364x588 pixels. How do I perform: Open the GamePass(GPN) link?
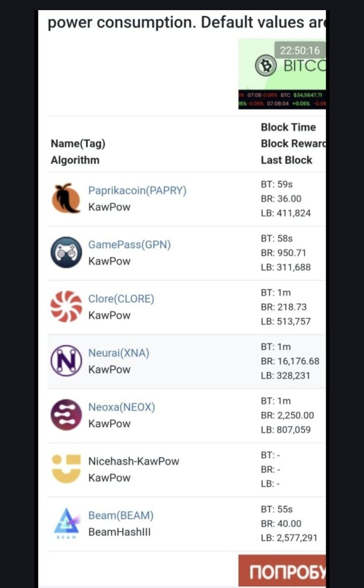click(x=129, y=244)
